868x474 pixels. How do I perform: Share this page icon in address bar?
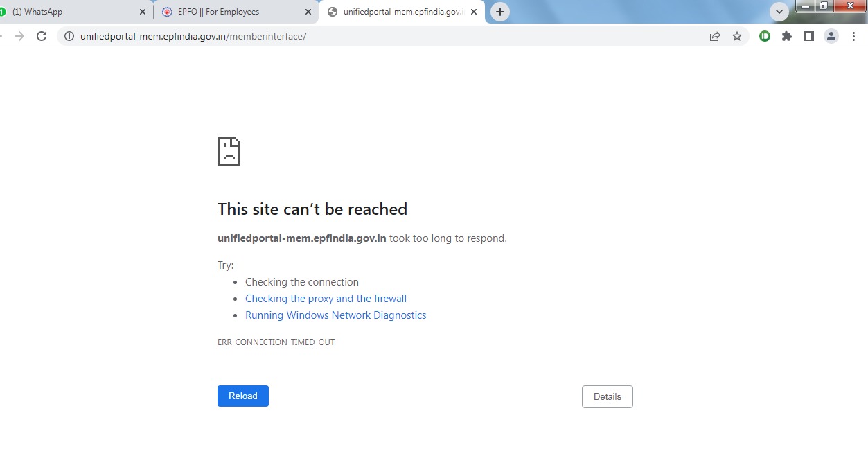pos(715,36)
